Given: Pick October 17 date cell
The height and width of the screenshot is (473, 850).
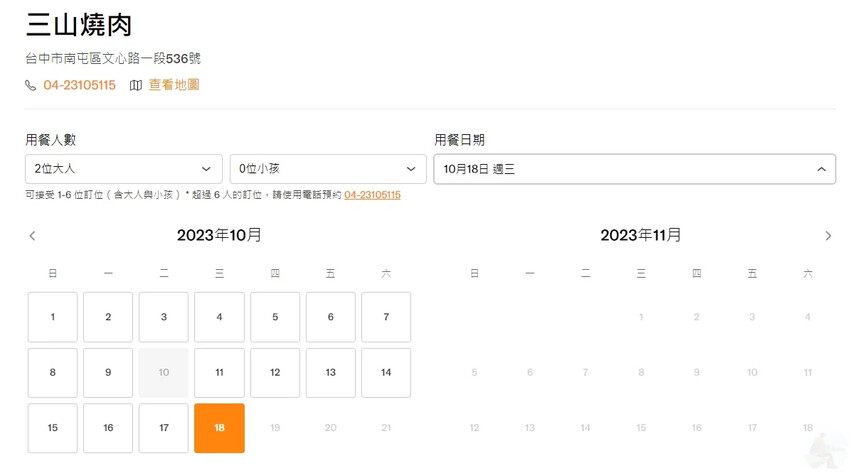Looking at the screenshot, I should click(164, 428).
